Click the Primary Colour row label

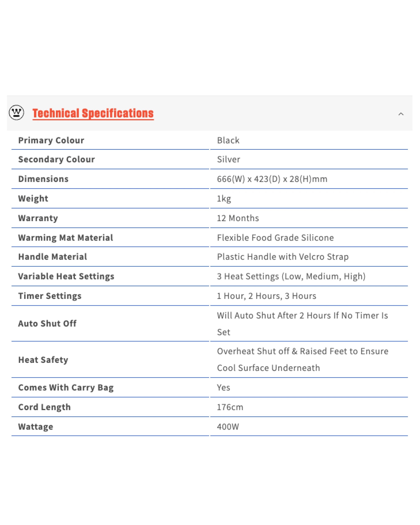[51, 140]
